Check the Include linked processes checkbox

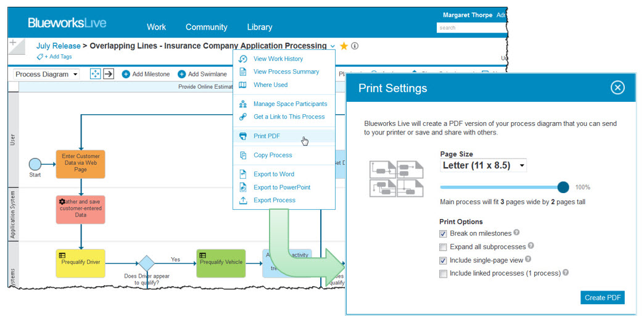[x=443, y=273]
